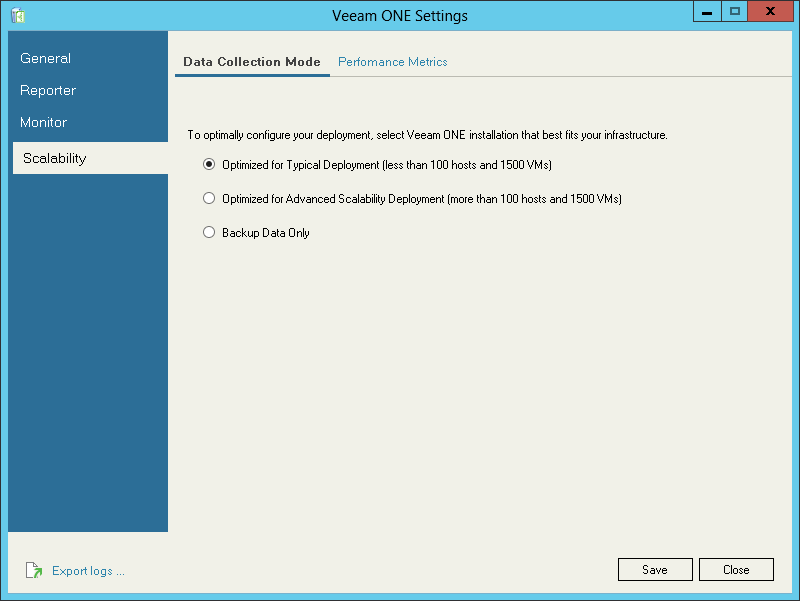Open the Reporter settings section
Screen dimensions: 800x601
click(x=48, y=90)
